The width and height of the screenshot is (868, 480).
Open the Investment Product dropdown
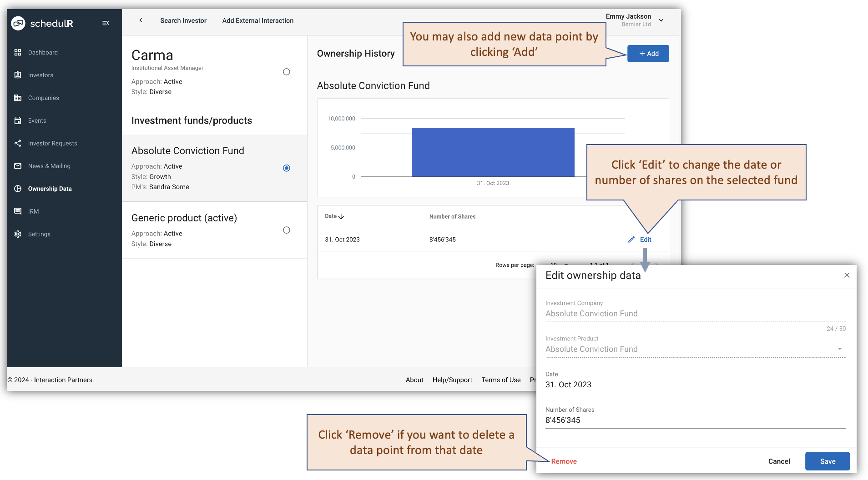tap(840, 349)
